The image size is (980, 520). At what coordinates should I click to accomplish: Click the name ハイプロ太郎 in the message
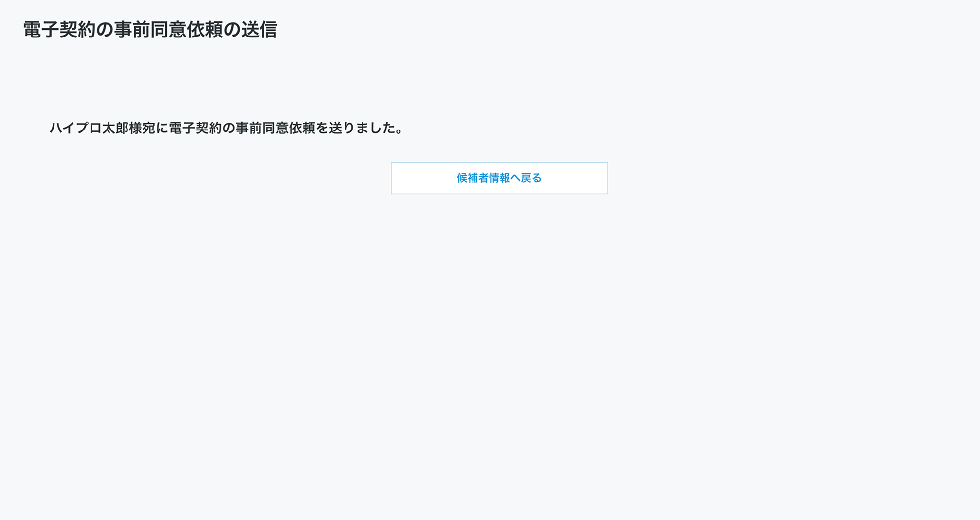pyautogui.click(x=89, y=128)
